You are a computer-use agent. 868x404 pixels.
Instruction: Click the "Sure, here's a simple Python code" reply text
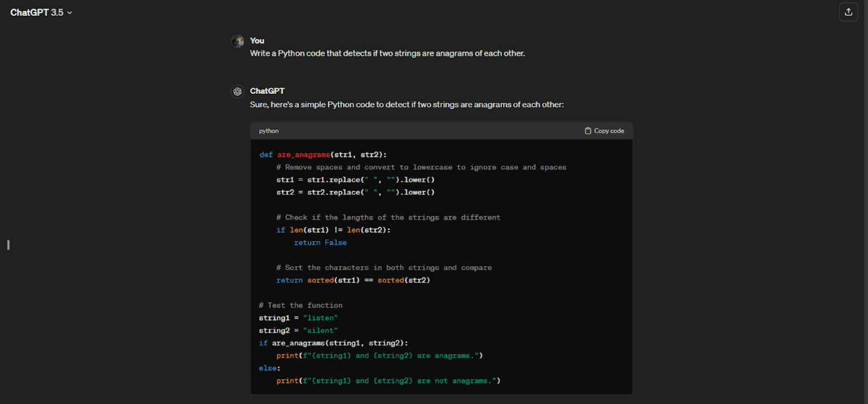tap(406, 105)
